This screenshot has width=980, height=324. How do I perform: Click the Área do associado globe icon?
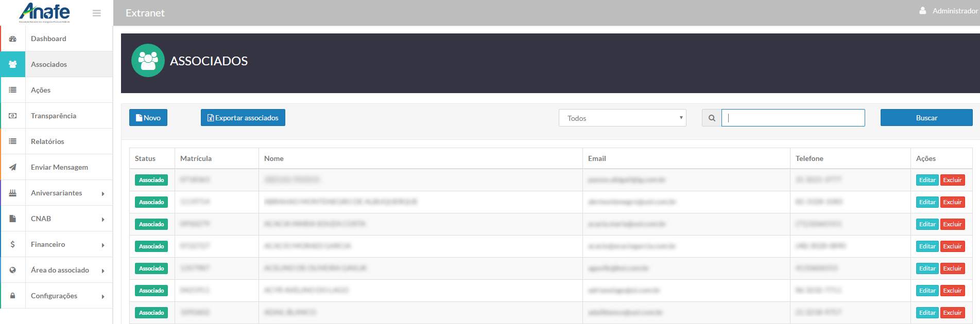[x=13, y=270]
